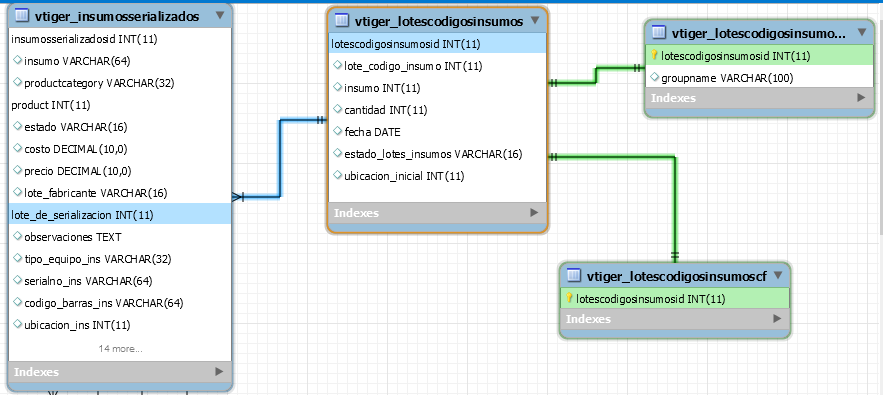Click the diamond icon beside cantidad INT(11)

tap(337, 109)
